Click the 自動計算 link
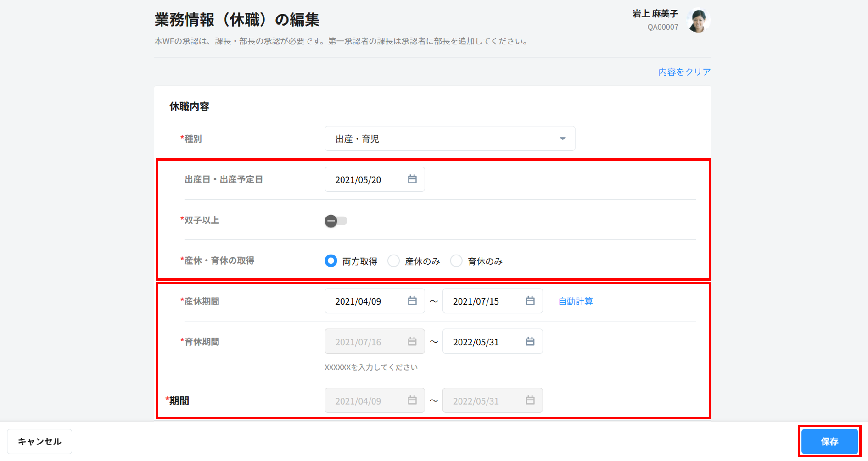The height and width of the screenshot is (461, 868). 575,301
